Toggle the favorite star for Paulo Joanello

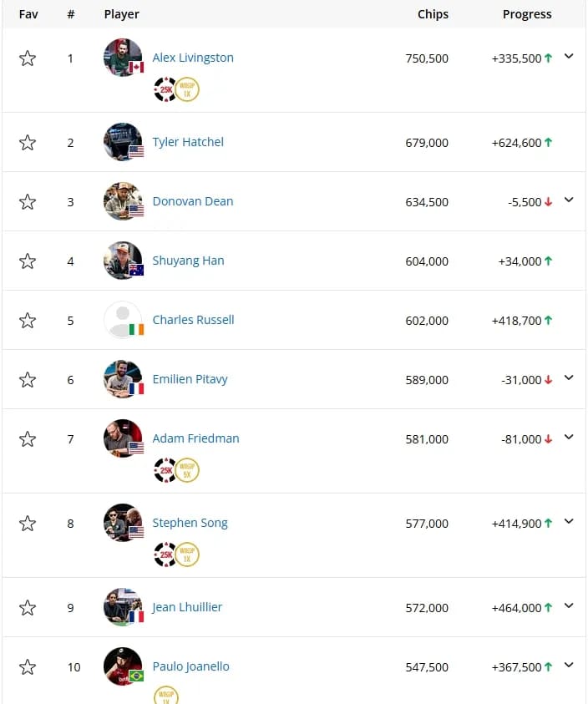[28, 667]
